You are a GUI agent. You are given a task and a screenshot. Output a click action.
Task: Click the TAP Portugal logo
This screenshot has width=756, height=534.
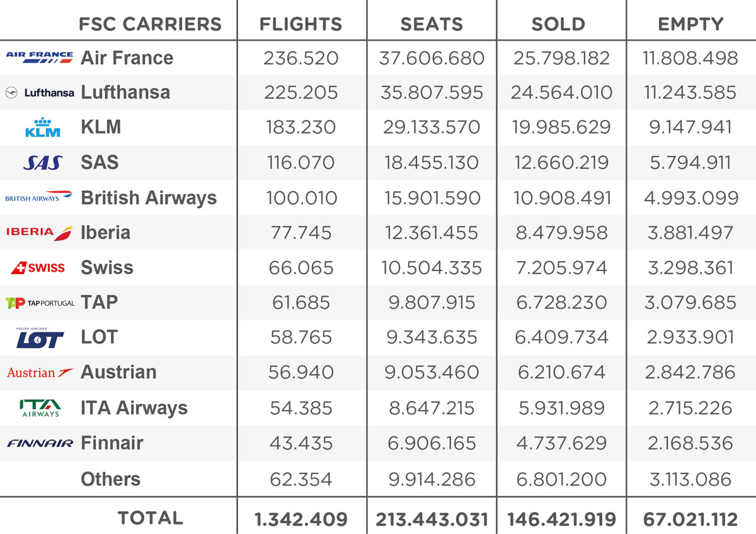click(40, 303)
